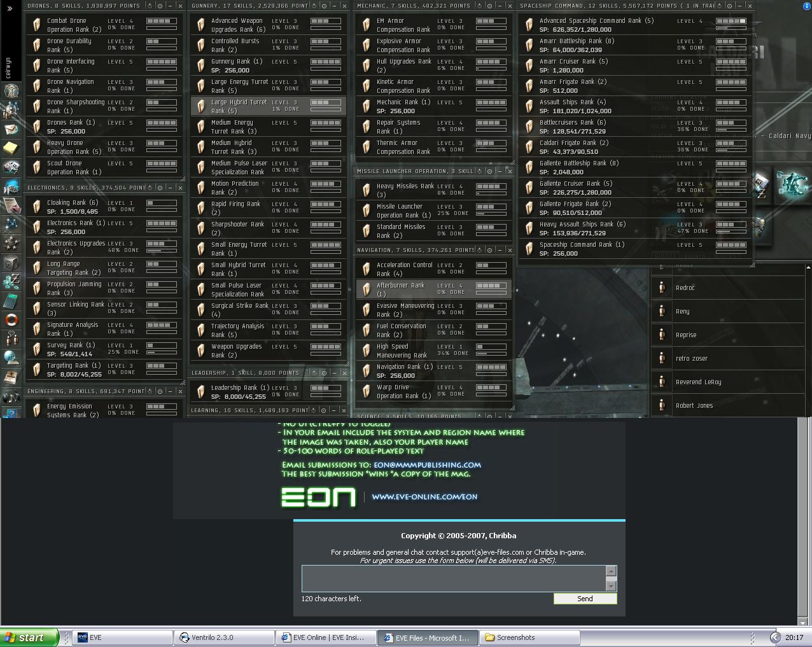Open the mail envelope icon in sidebar
The height and width of the screenshot is (647, 812).
[11, 129]
